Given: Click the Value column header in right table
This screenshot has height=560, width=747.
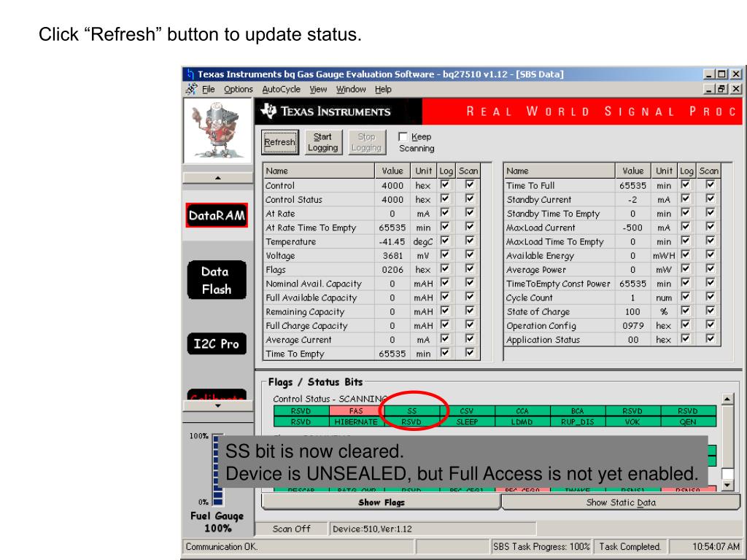Looking at the screenshot, I should tap(632, 171).
